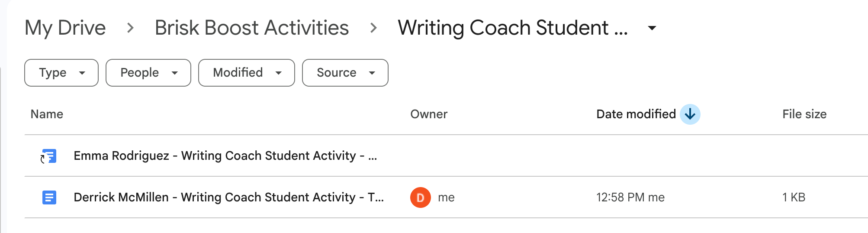Go to Brisk Boost Activities folder breadcrumb
Image resolution: width=868 pixels, height=233 pixels.
[x=252, y=28]
